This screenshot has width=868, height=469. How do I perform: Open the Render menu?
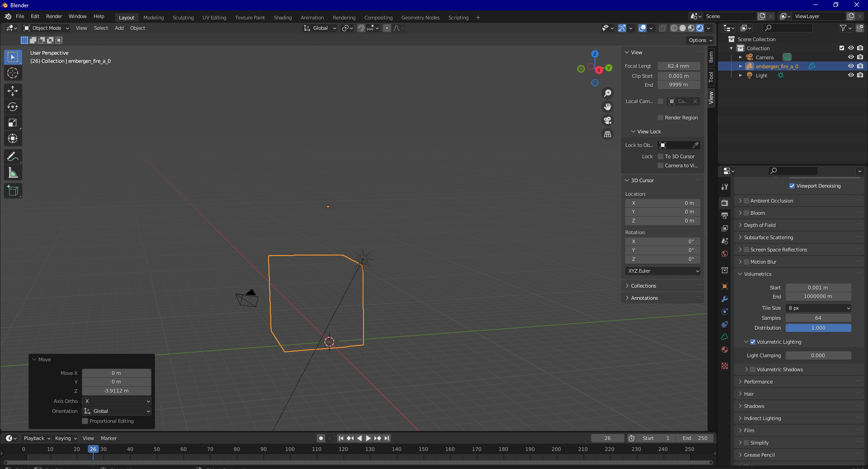coord(54,16)
